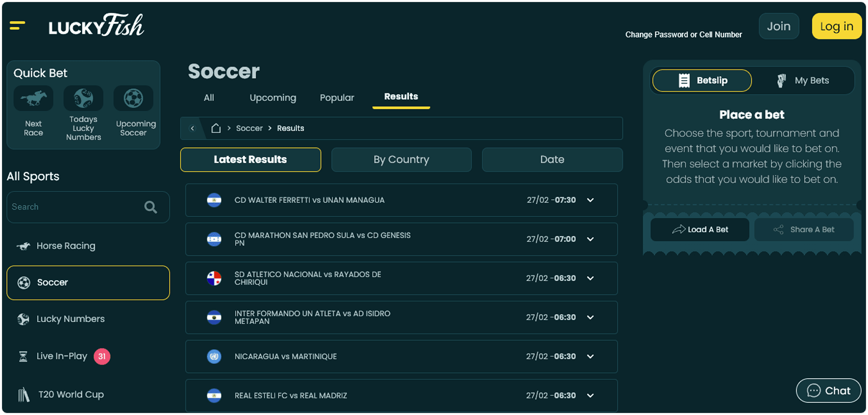Switch to the Upcoming tab
The width and height of the screenshot is (868, 415).
pos(273,97)
